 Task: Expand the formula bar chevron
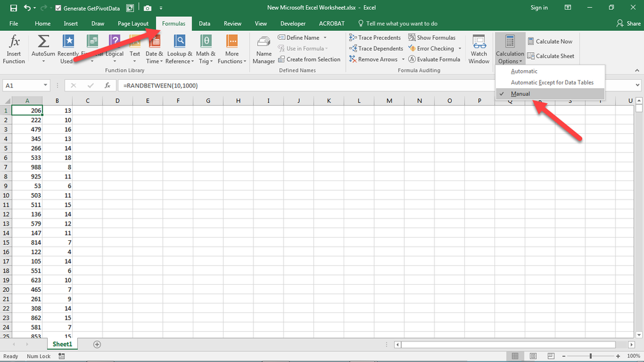(637, 86)
